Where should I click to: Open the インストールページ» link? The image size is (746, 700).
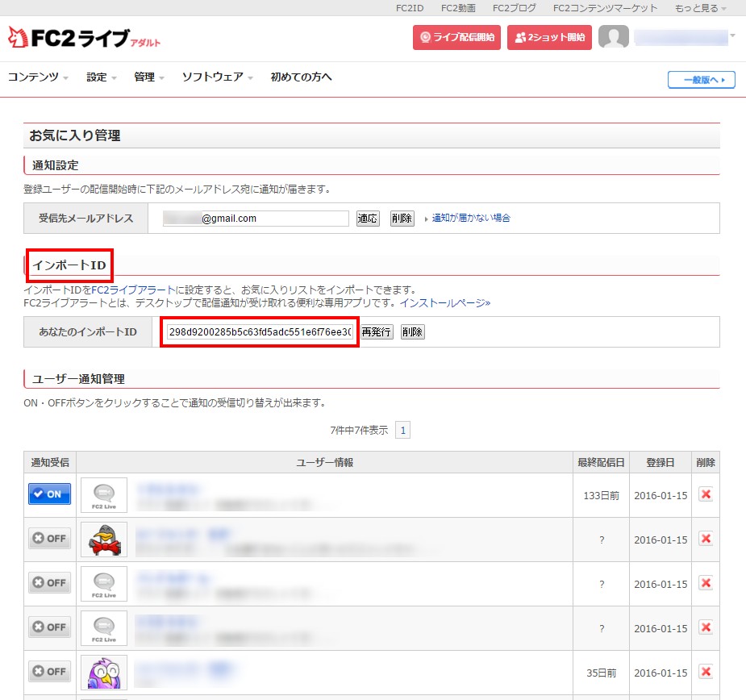445,303
